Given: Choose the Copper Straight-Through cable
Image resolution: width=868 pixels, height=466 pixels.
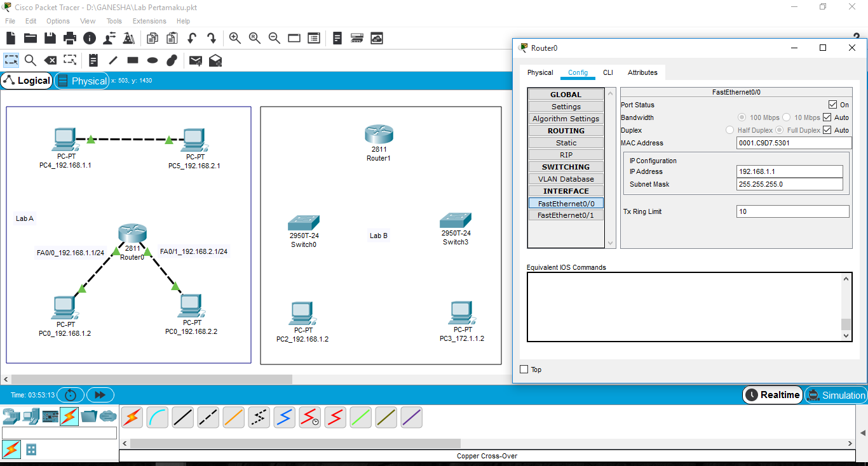Looking at the screenshot, I should pos(183,417).
